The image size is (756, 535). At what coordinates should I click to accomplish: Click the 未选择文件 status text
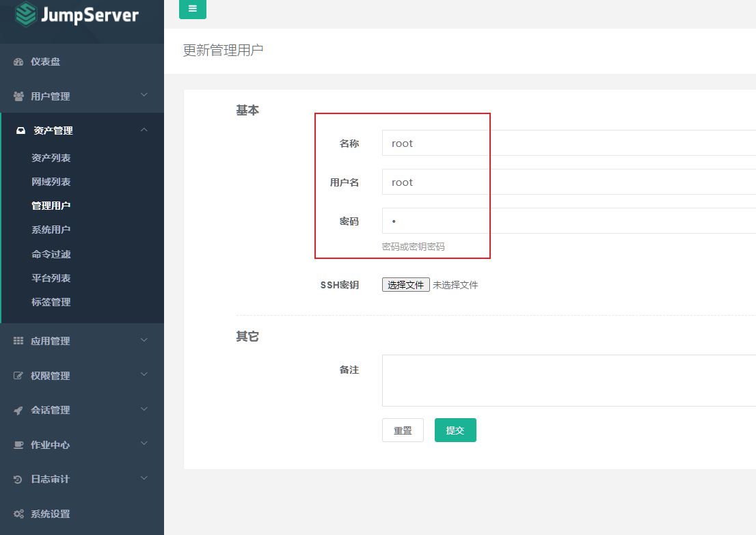455,286
